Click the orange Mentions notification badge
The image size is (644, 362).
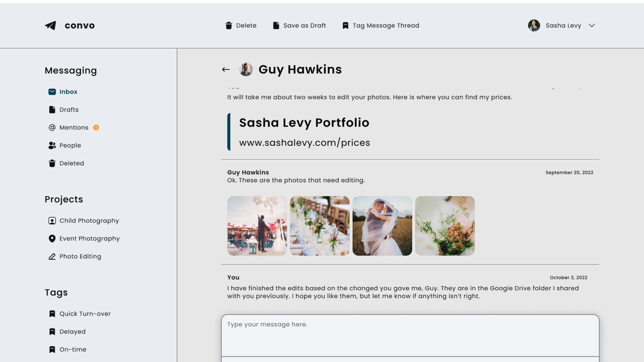click(x=96, y=127)
